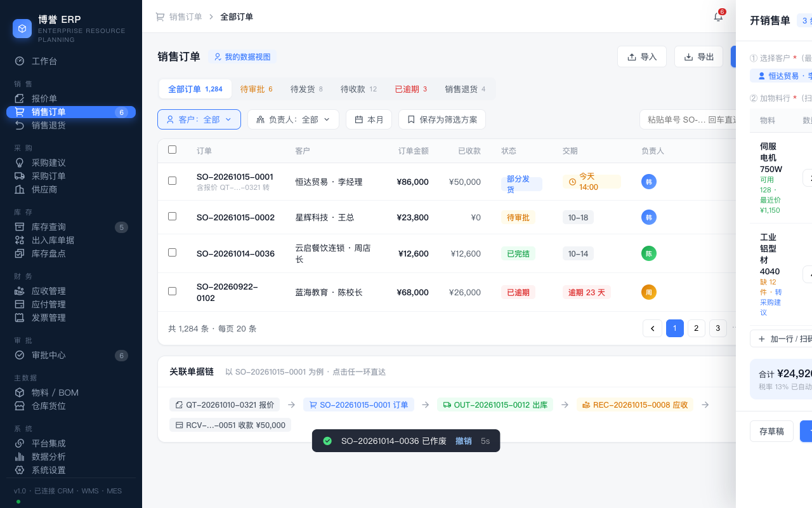Go to 发票管理
Screen dimensions: 812x508
(71, 317)
